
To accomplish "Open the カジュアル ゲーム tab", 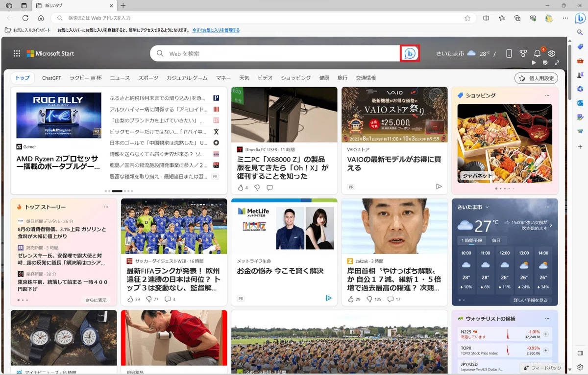I will point(187,78).
